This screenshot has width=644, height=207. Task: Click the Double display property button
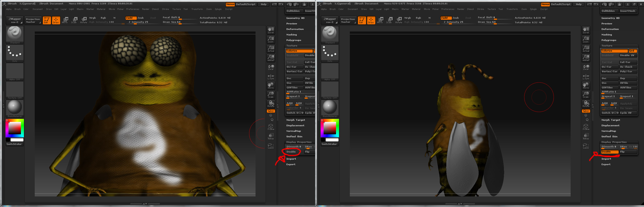291,152
